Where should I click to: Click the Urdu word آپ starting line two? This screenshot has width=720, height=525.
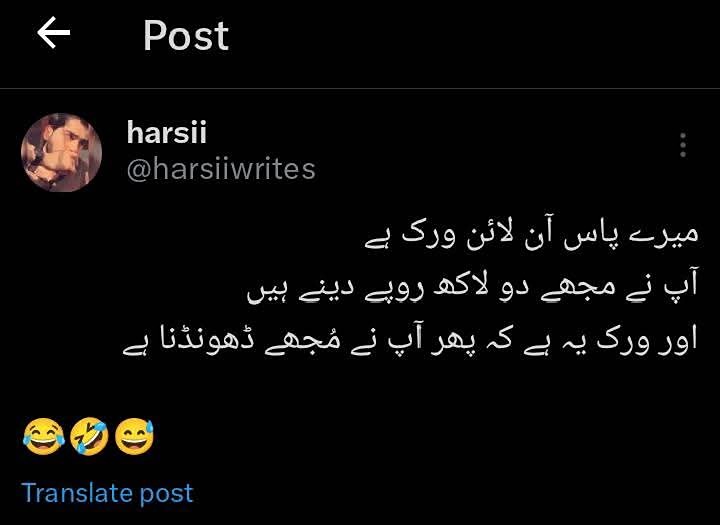[x=681, y=284]
